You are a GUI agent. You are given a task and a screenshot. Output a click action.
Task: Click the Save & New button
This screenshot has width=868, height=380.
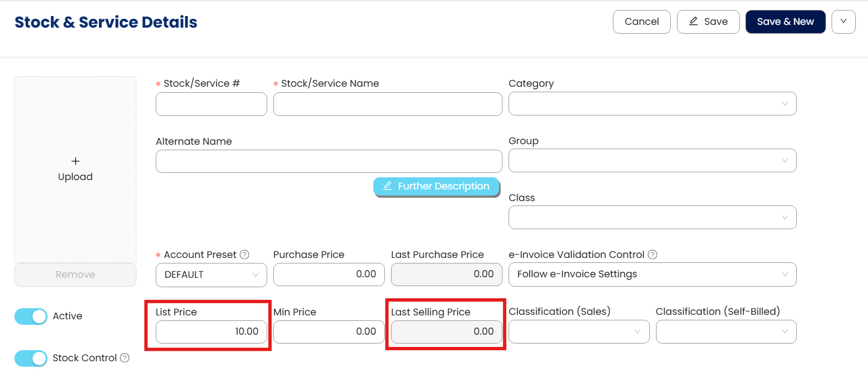[x=785, y=22]
